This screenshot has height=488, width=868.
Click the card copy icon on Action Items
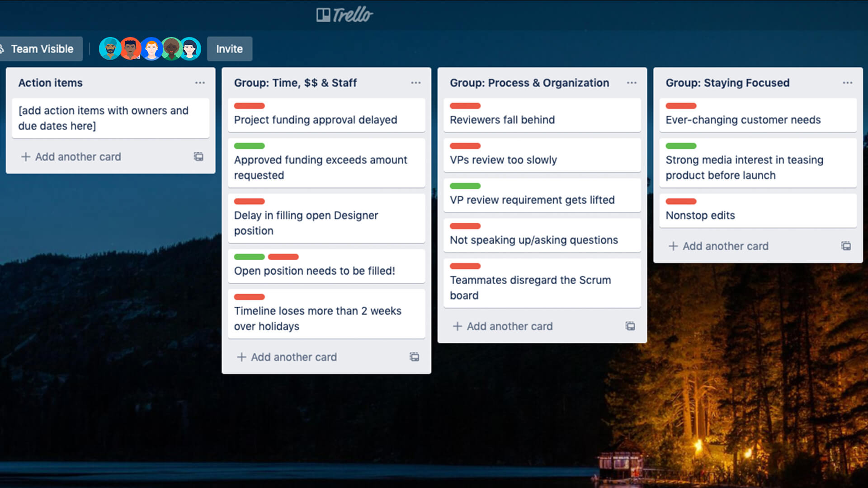[198, 157]
